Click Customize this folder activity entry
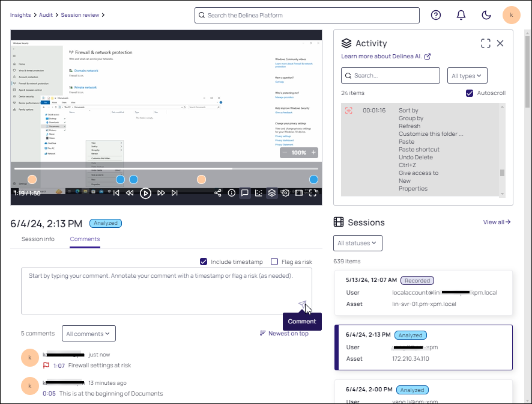 pos(431,134)
